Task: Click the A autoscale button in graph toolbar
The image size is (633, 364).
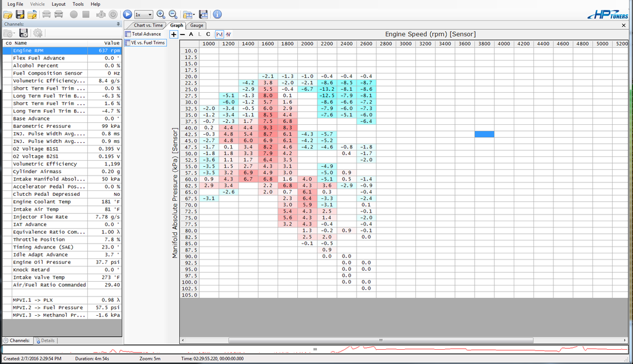Action: (190, 35)
